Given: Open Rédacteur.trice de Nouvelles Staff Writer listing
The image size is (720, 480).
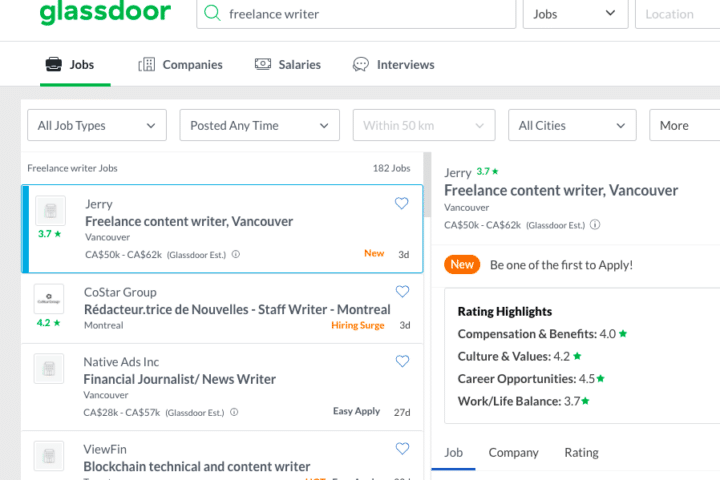Looking at the screenshot, I should [x=237, y=310].
